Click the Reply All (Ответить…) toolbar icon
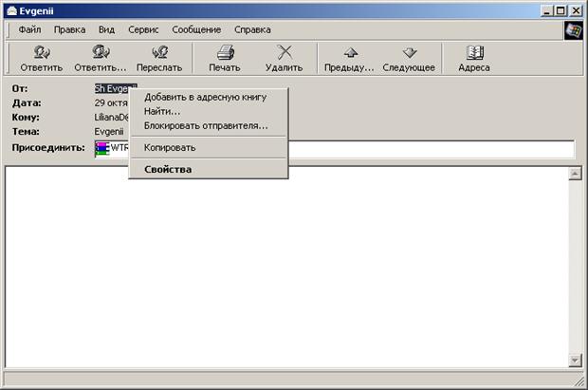The height and width of the screenshot is (390, 588). [x=101, y=52]
